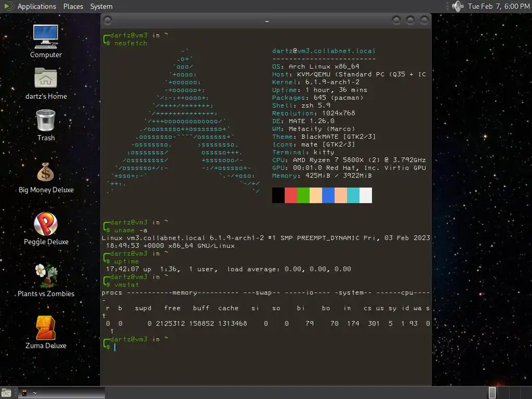Click the 'OS: Arch Linux x86_64' line
Viewport: 532px width, 399px height.
pyautogui.click(x=315, y=66)
